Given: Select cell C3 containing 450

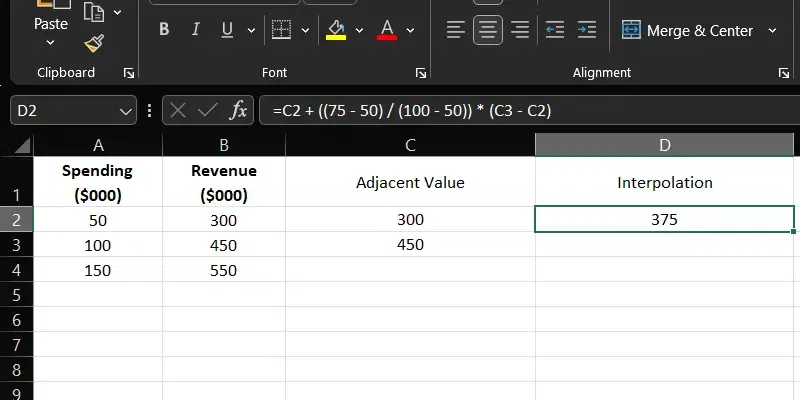Looking at the screenshot, I should 410,245.
